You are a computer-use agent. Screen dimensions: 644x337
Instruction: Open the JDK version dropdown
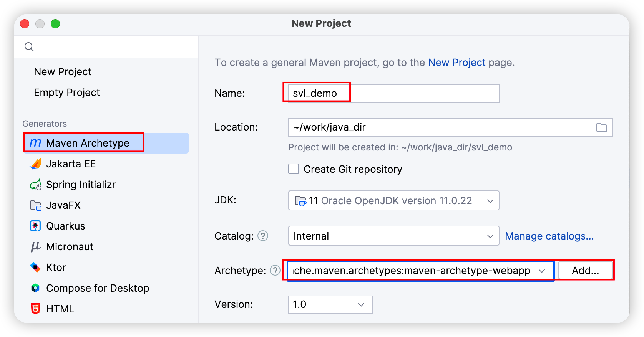point(490,201)
